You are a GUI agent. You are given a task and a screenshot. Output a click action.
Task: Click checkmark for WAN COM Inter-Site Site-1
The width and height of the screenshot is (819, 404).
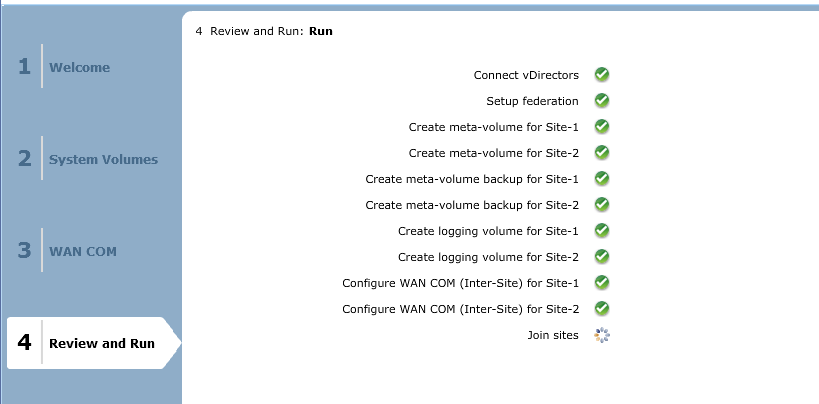click(x=602, y=283)
